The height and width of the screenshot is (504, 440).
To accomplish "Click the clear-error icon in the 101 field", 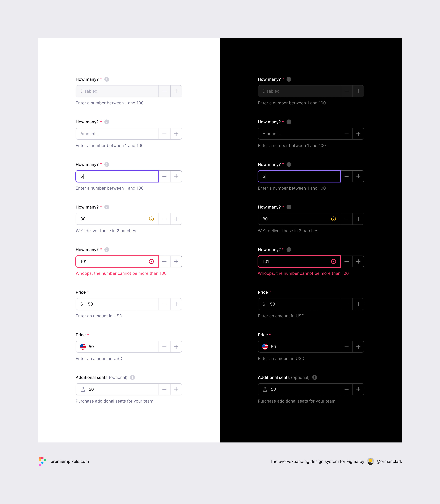I will tap(151, 261).
